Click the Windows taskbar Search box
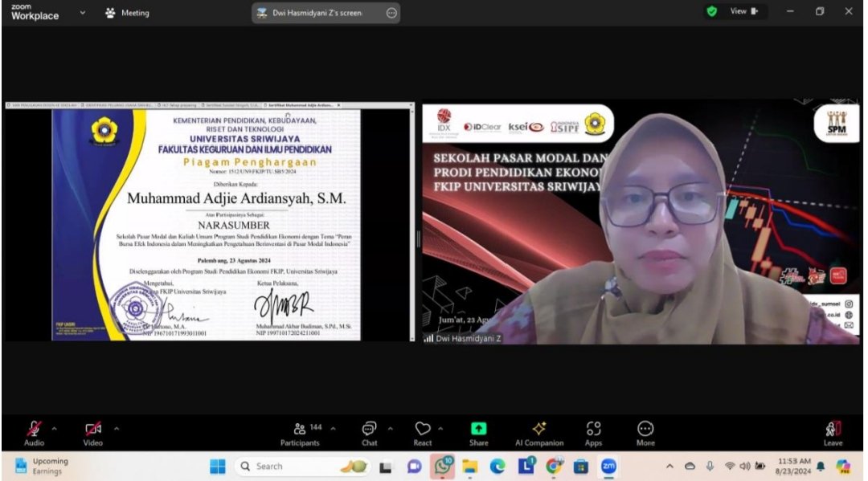The height and width of the screenshot is (481, 868). (x=277, y=466)
